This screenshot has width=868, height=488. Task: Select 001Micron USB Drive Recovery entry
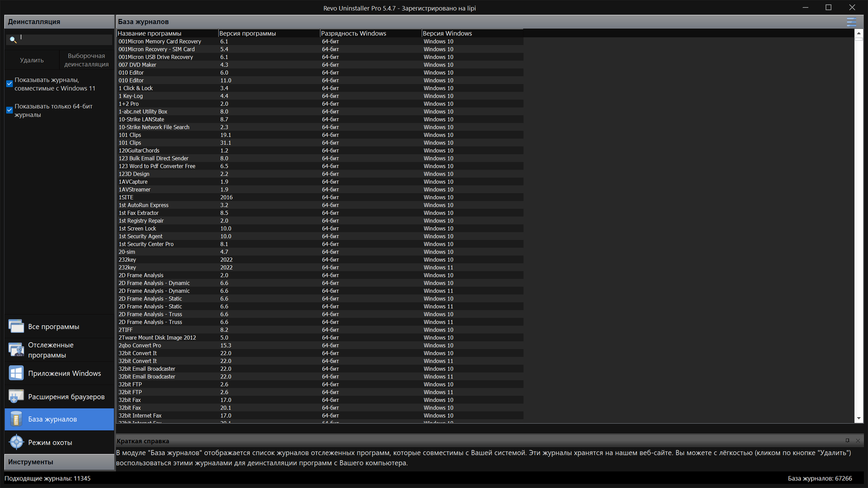pos(320,57)
